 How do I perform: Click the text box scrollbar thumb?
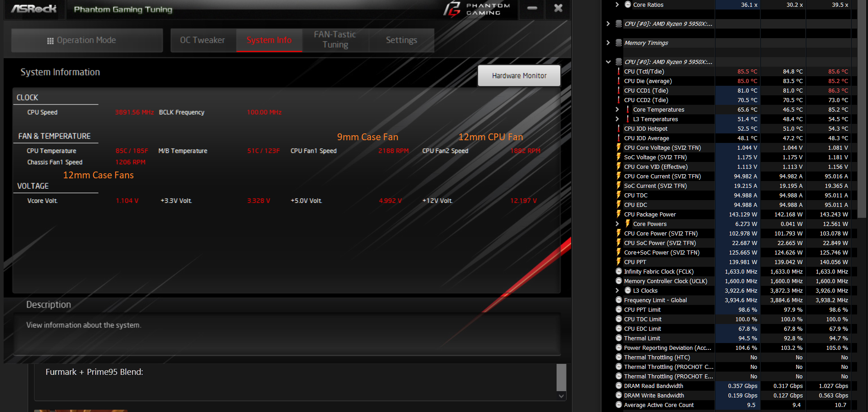562,377
